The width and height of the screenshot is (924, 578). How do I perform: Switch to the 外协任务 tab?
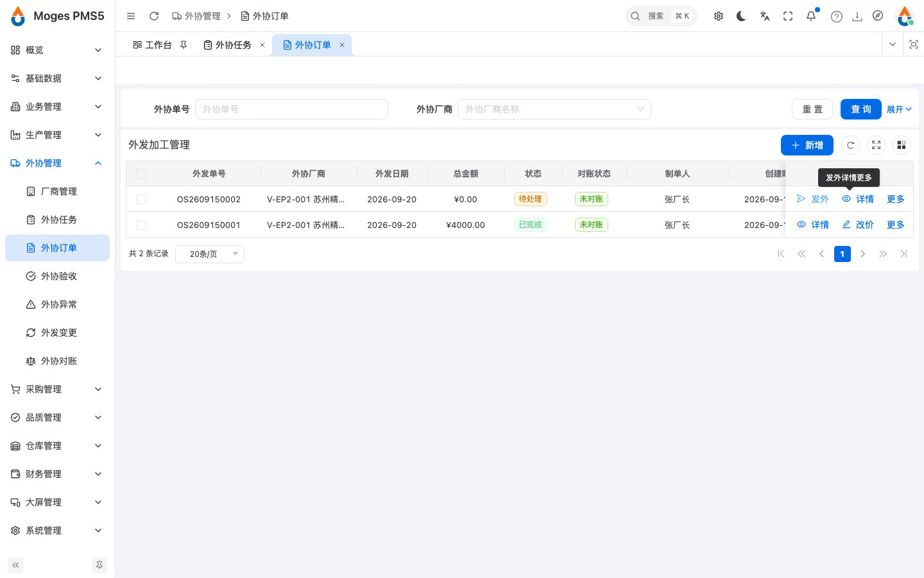pyautogui.click(x=234, y=45)
